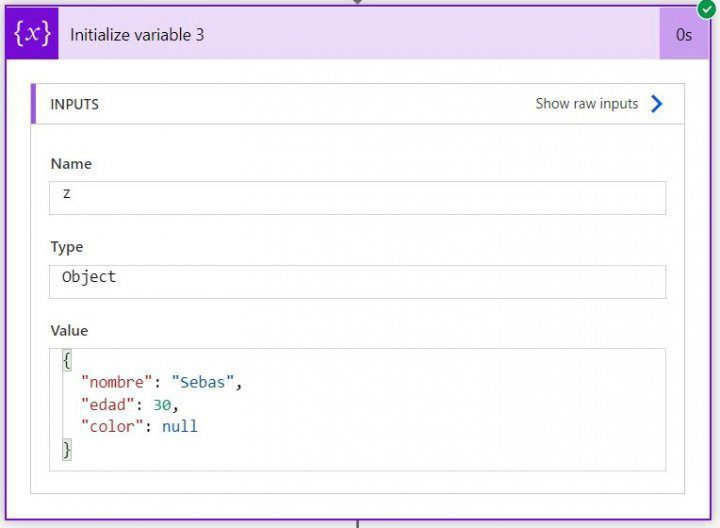The image size is (720, 528).
Task: Select the Type field showing Object
Action: (357, 282)
